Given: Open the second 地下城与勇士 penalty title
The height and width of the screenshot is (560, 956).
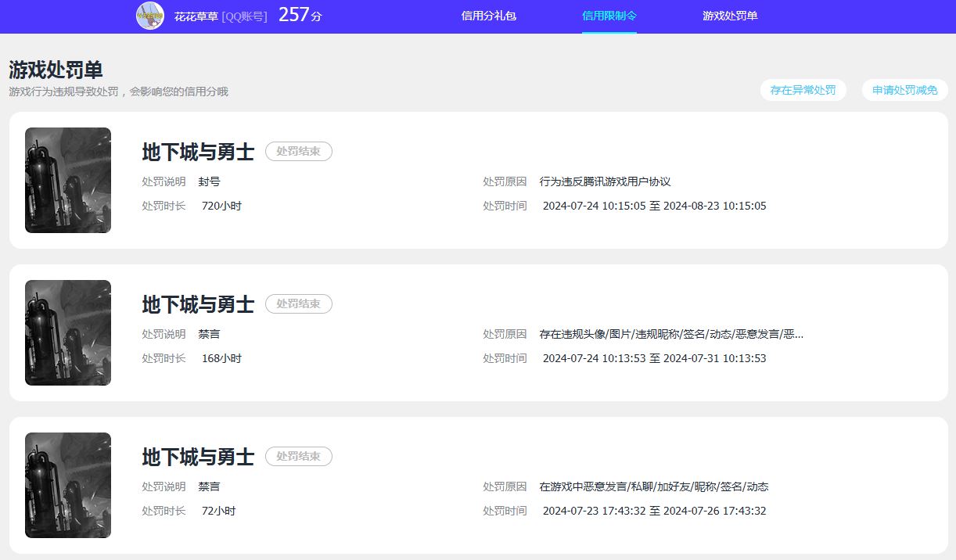Looking at the screenshot, I should 196,304.
